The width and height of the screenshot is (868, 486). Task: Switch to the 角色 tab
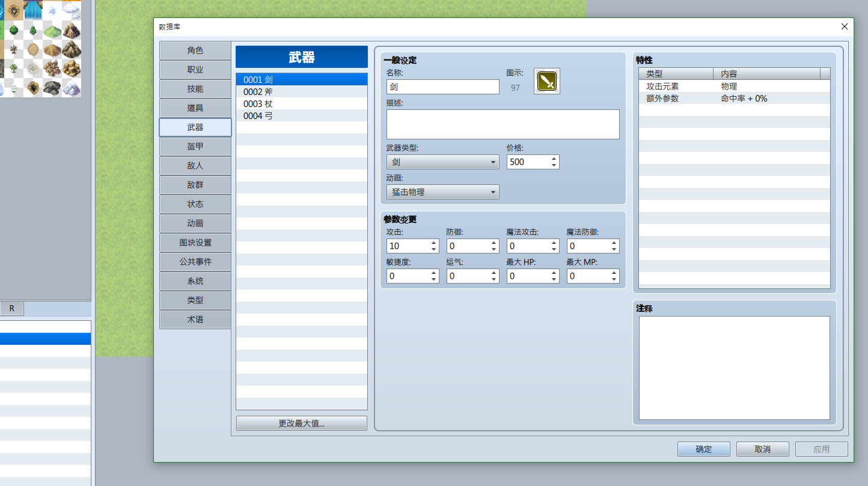195,50
